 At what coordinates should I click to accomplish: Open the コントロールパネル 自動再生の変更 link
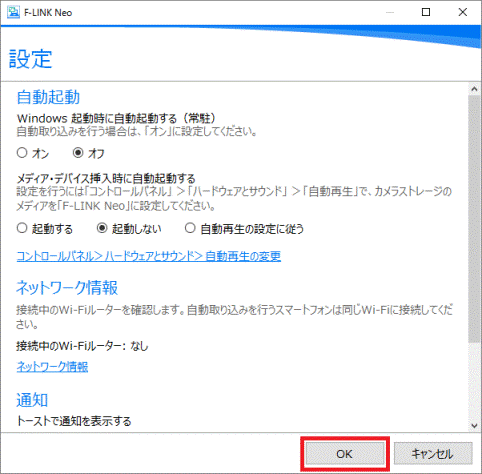click(149, 256)
